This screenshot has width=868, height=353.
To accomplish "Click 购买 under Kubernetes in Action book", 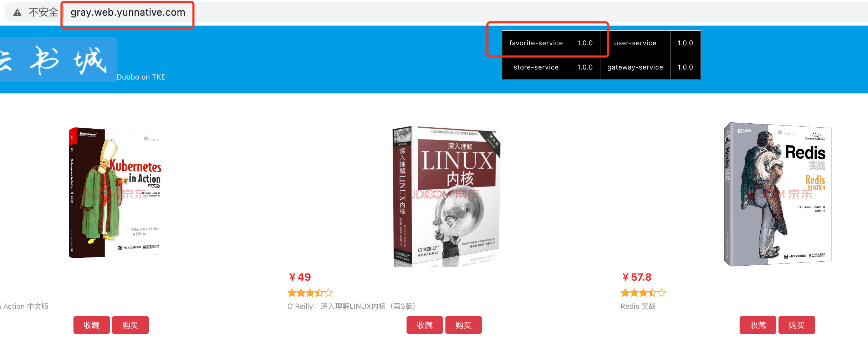I will tap(130, 325).
